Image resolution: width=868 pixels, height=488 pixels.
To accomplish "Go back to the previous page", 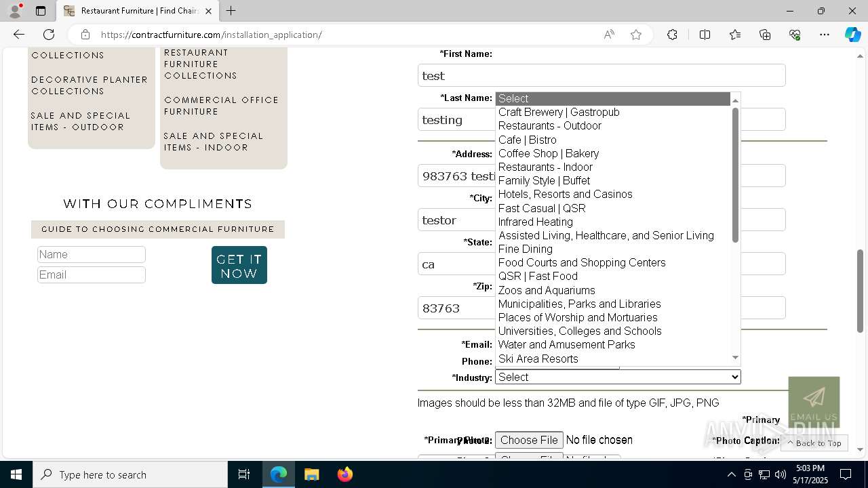I will [x=19, y=35].
